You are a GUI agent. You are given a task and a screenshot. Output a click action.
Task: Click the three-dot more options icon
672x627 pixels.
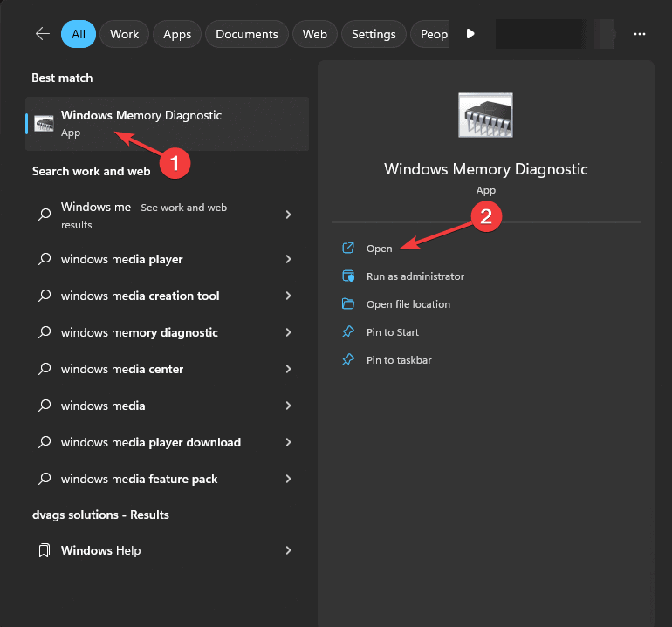[640, 34]
